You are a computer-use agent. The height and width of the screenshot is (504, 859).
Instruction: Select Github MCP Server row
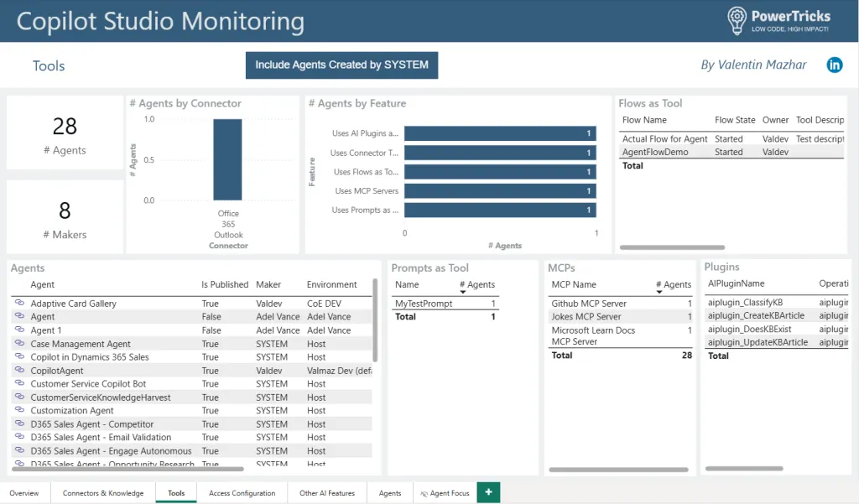(x=621, y=304)
